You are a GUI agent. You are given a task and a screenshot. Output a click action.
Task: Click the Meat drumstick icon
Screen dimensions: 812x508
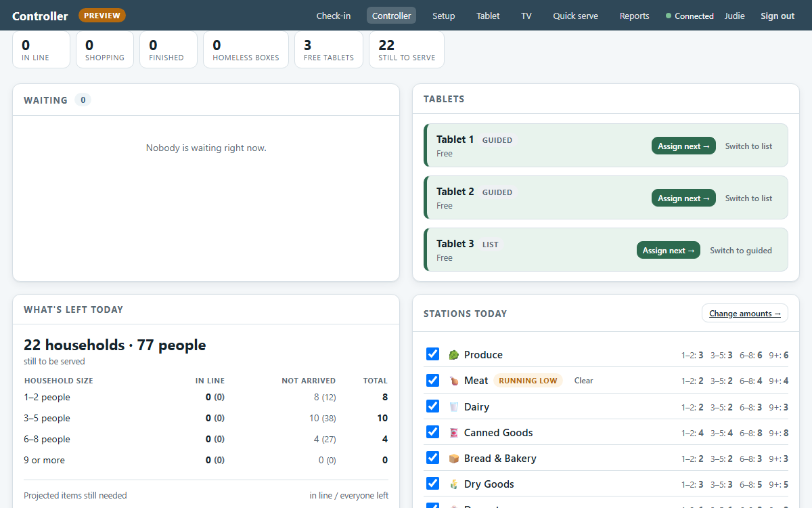453,381
